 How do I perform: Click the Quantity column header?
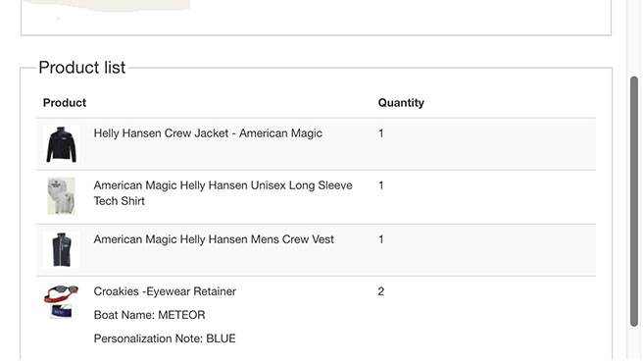(x=401, y=103)
